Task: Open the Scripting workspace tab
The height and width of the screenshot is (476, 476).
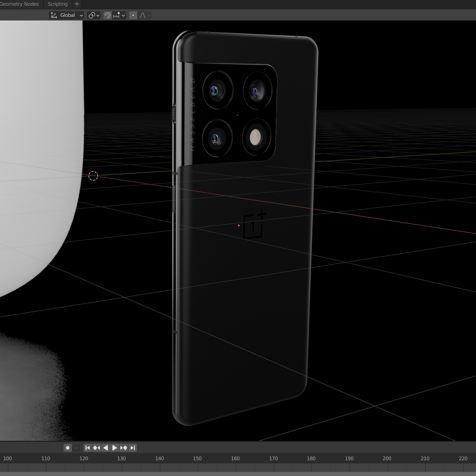Action: (57, 4)
